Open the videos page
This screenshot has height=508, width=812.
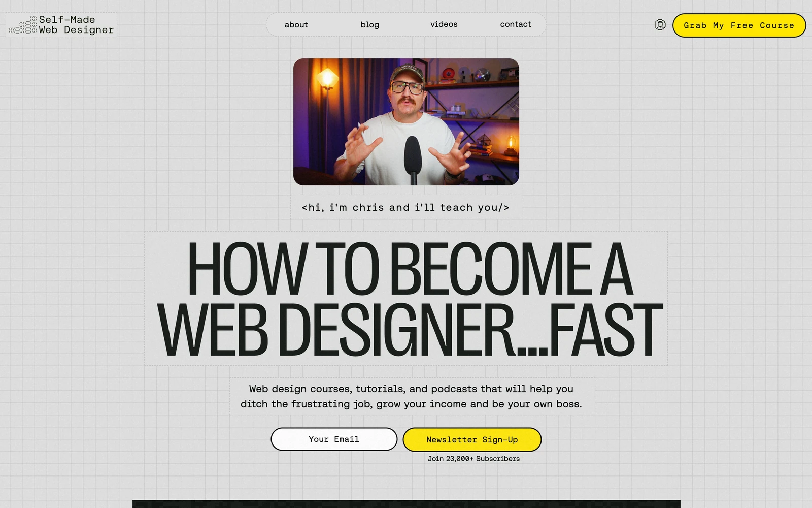pos(444,24)
